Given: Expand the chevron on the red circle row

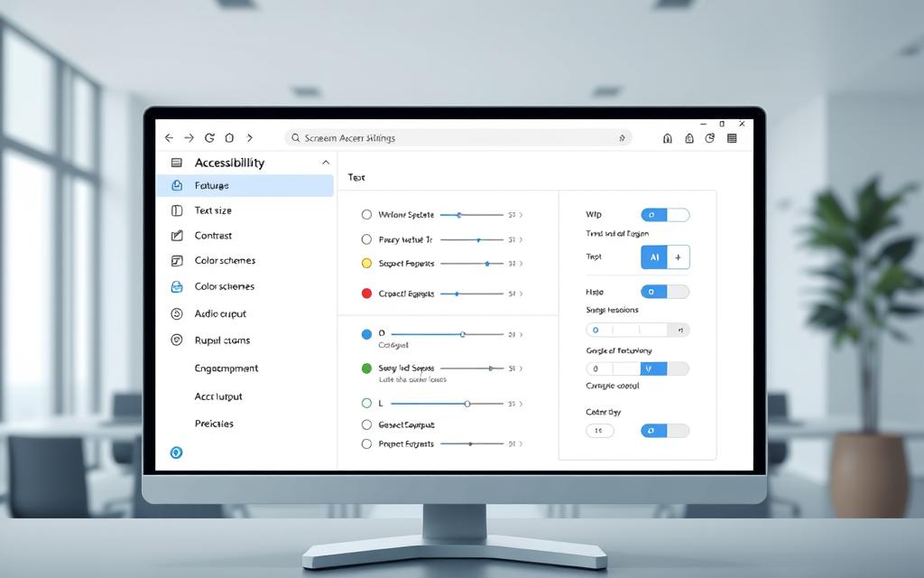Looking at the screenshot, I should (x=521, y=294).
